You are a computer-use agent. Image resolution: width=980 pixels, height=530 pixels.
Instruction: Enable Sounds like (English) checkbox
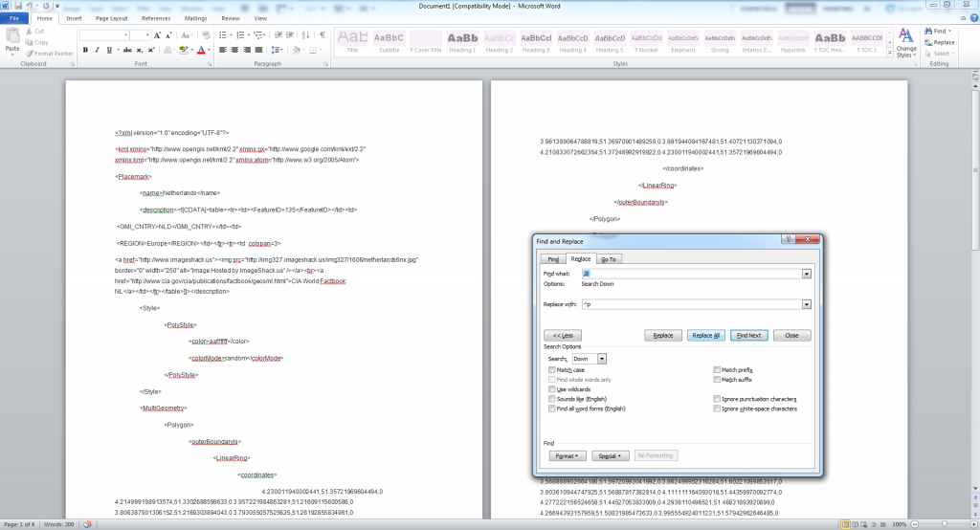pos(552,399)
